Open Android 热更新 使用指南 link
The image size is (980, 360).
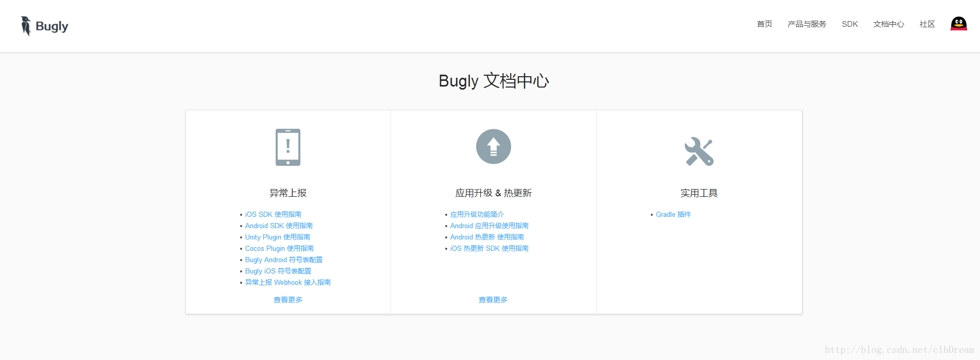click(x=487, y=237)
